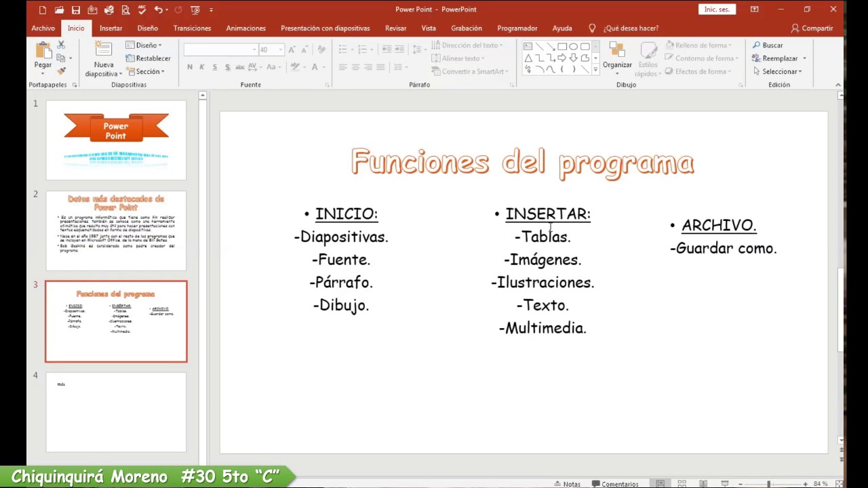Image resolution: width=868 pixels, height=488 pixels.
Task: Select slide 1 Power Point thumbnail
Action: pos(116,140)
